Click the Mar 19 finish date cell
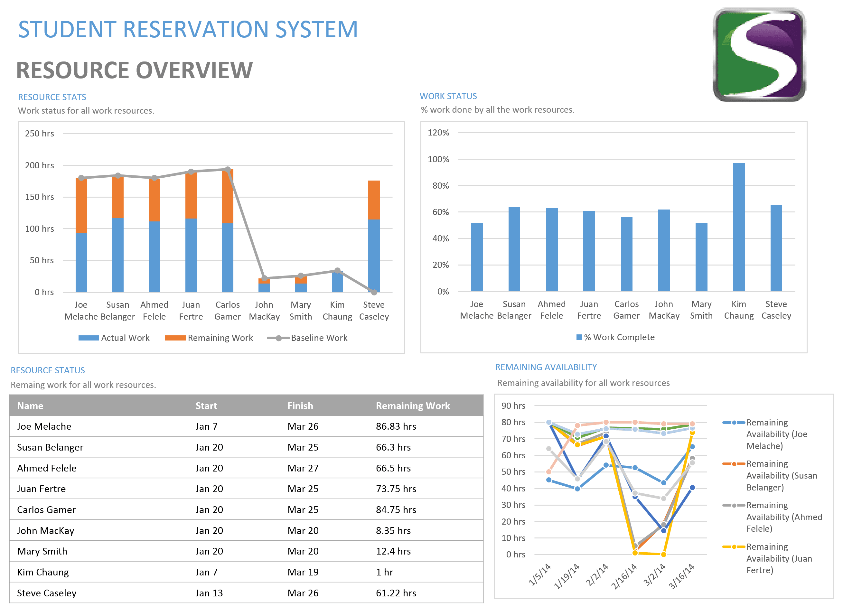 [x=303, y=572]
